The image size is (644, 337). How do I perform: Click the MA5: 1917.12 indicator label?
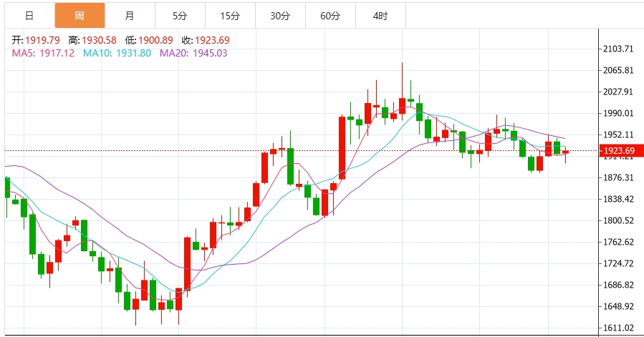coord(43,53)
